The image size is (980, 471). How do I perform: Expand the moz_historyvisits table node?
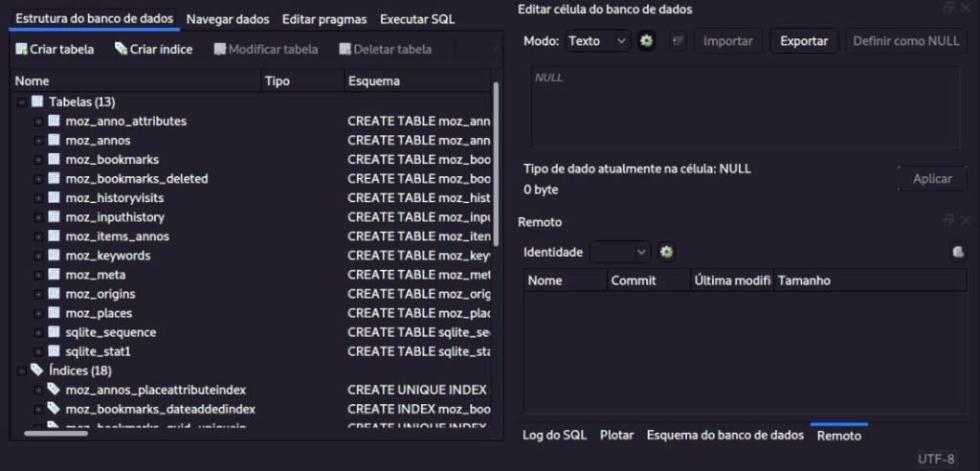(x=38, y=198)
